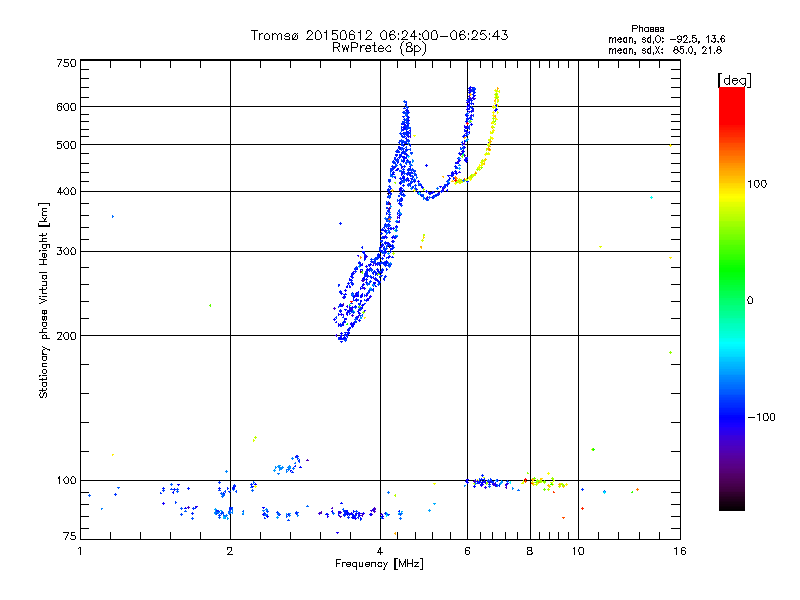Click the 'Phases' header text
This screenshot has width=800, height=600.
pyautogui.click(x=647, y=29)
